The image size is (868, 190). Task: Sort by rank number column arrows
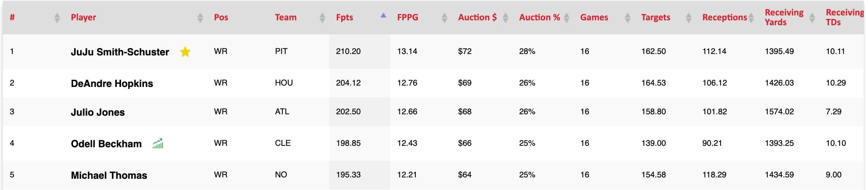pos(57,18)
